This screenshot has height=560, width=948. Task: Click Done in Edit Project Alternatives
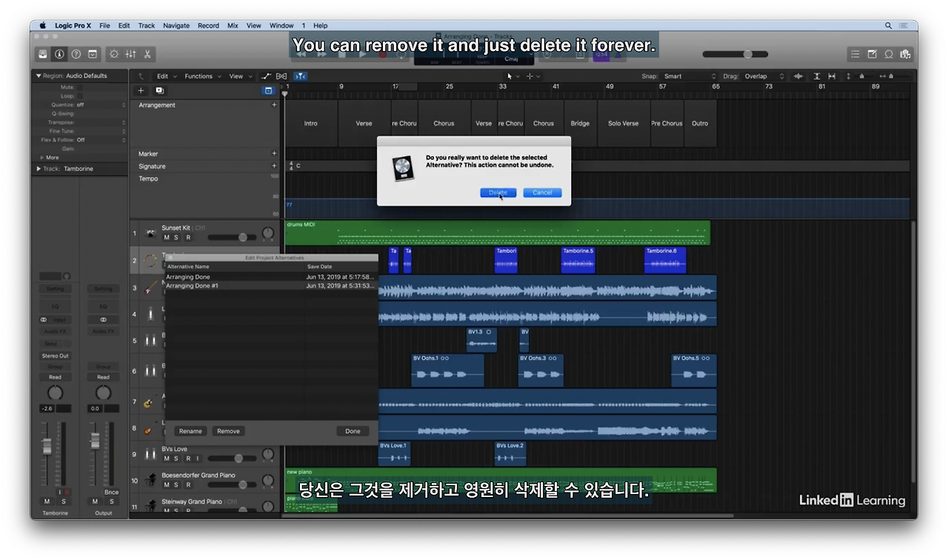pos(353,431)
